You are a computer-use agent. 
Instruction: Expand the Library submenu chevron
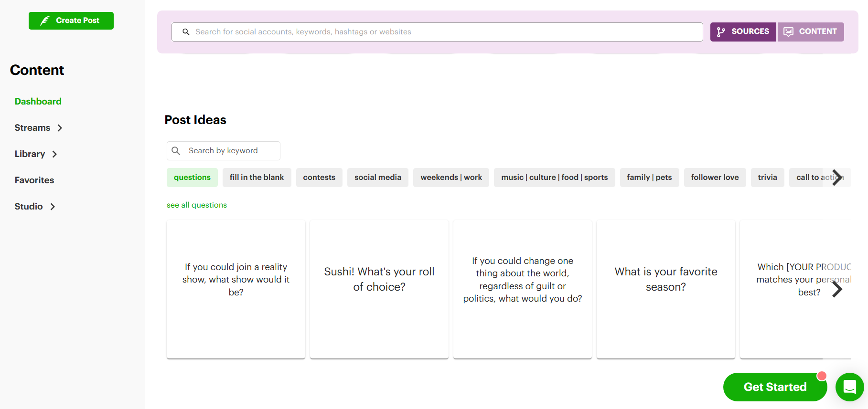[x=54, y=154]
